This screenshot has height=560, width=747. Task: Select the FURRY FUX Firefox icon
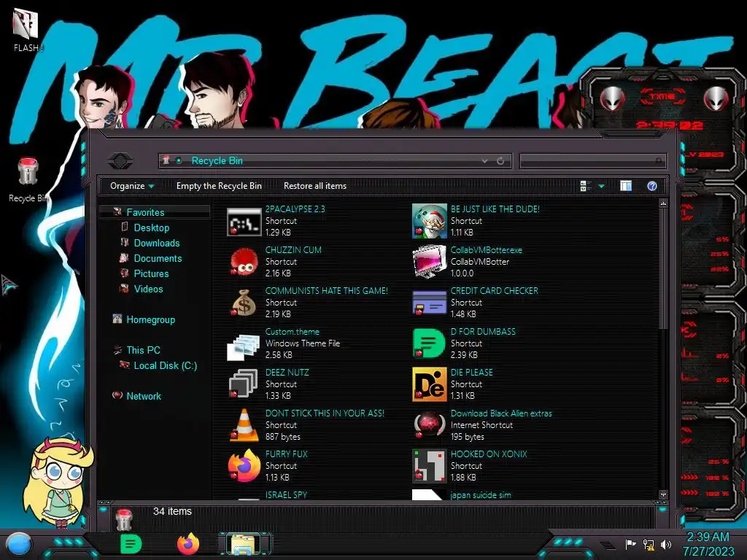pos(244,466)
